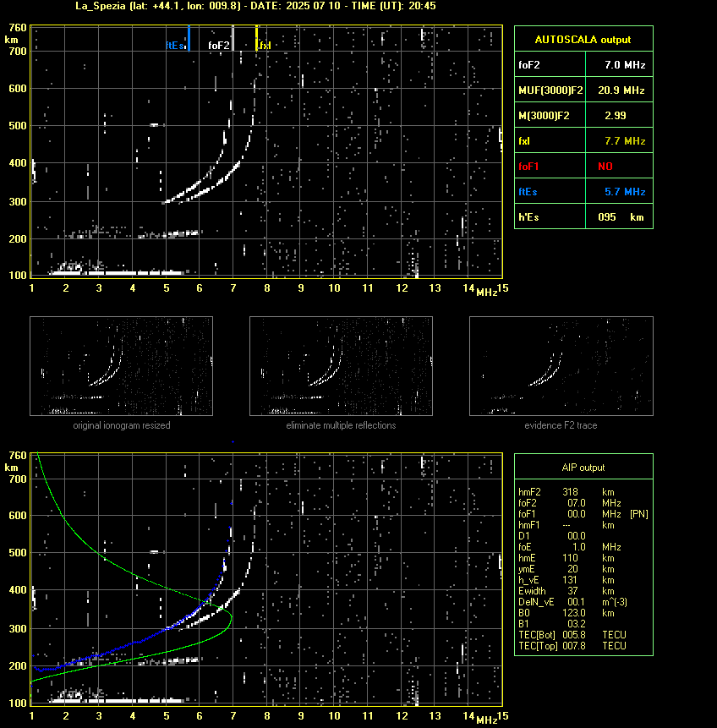
Task: Click the 760 km label of bottom ionogram
Action: 18,456
